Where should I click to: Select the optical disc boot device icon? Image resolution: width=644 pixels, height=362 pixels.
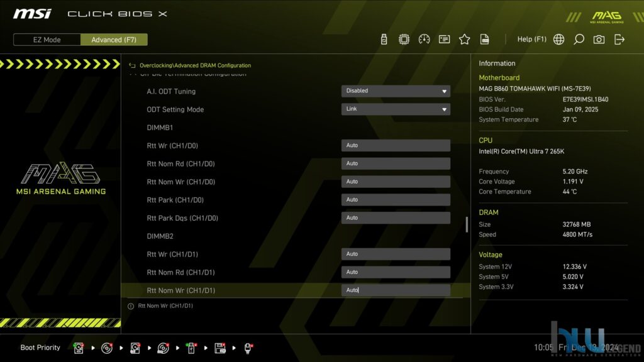tap(107, 348)
